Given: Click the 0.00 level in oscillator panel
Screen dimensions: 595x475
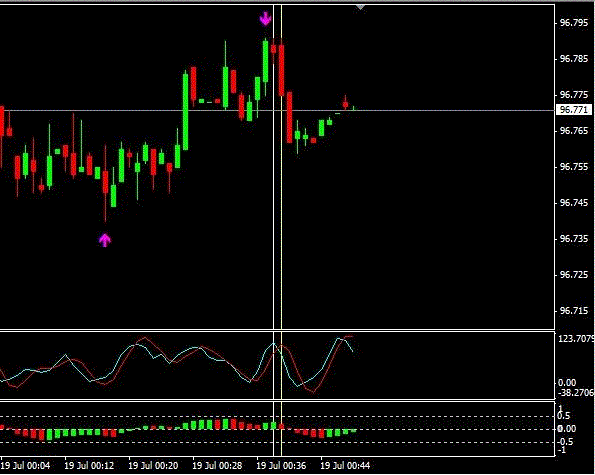Looking at the screenshot, I should 567,383.
